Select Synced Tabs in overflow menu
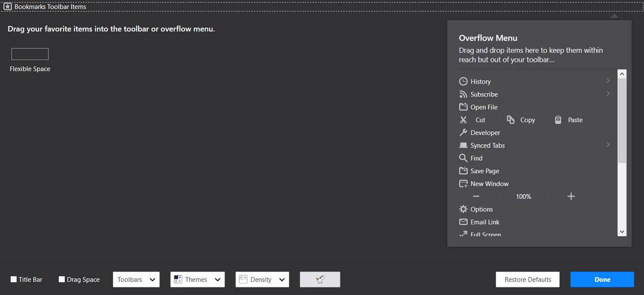The width and height of the screenshot is (644, 295). 487,146
